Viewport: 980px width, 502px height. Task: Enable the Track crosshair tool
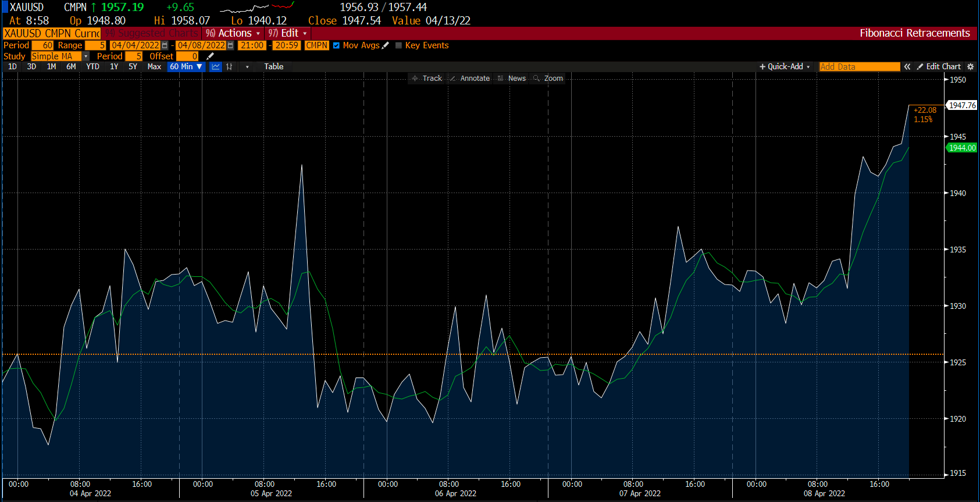[x=427, y=79]
